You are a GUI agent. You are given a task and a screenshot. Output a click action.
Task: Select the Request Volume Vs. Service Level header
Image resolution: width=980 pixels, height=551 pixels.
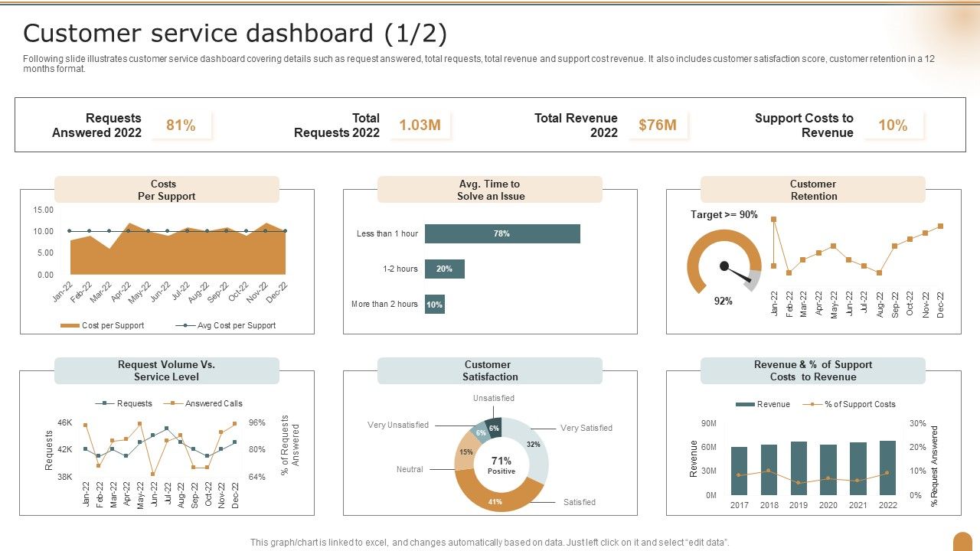click(x=167, y=370)
